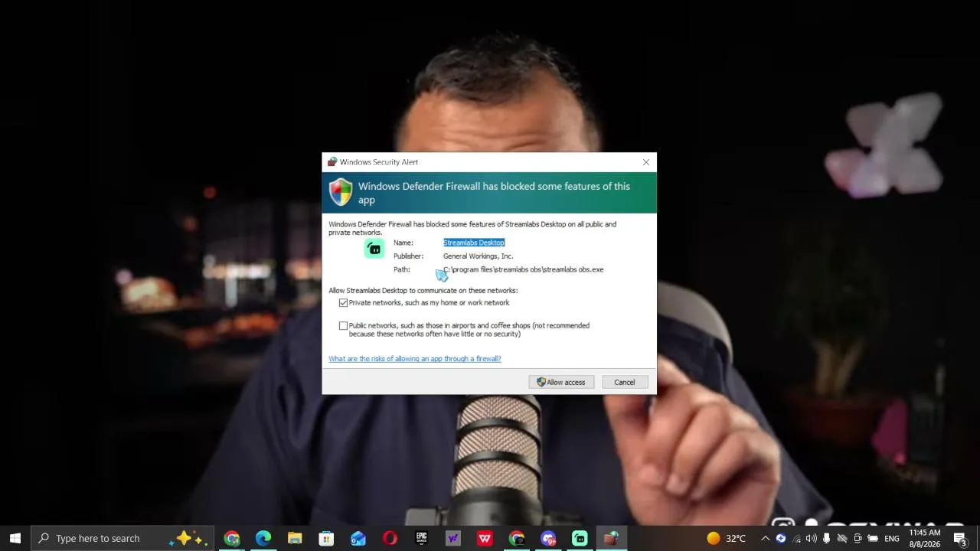Switch to the second Chrome window on the taskbar

pos(517,538)
